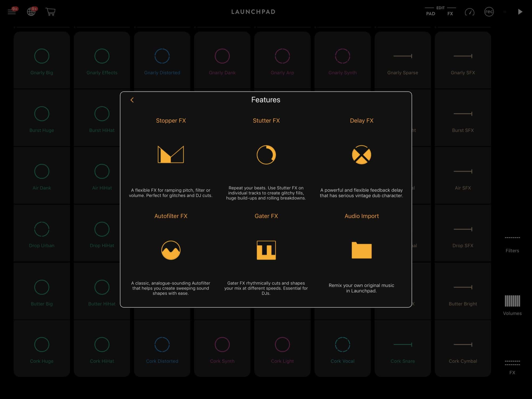Image resolution: width=532 pixels, height=399 pixels.
Task: Drag the FX slider on right sidebar
Action: pyautogui.click(x=512, y=363)
